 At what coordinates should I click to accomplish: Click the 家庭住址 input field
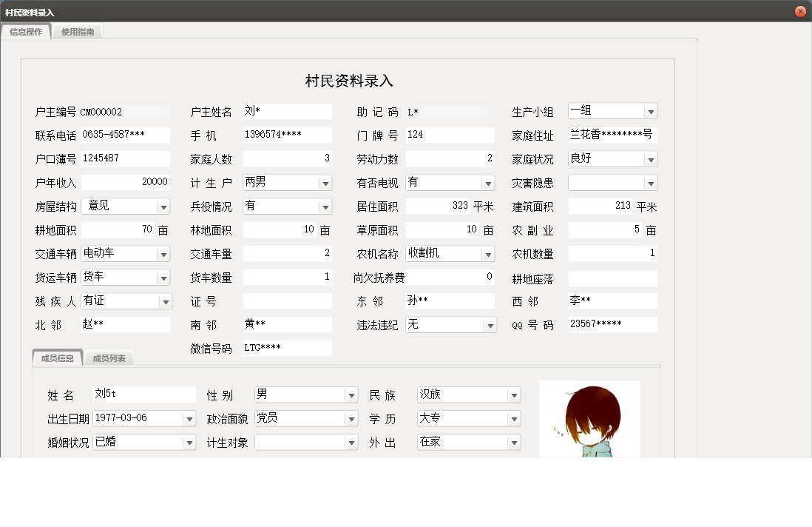(612, 135)
